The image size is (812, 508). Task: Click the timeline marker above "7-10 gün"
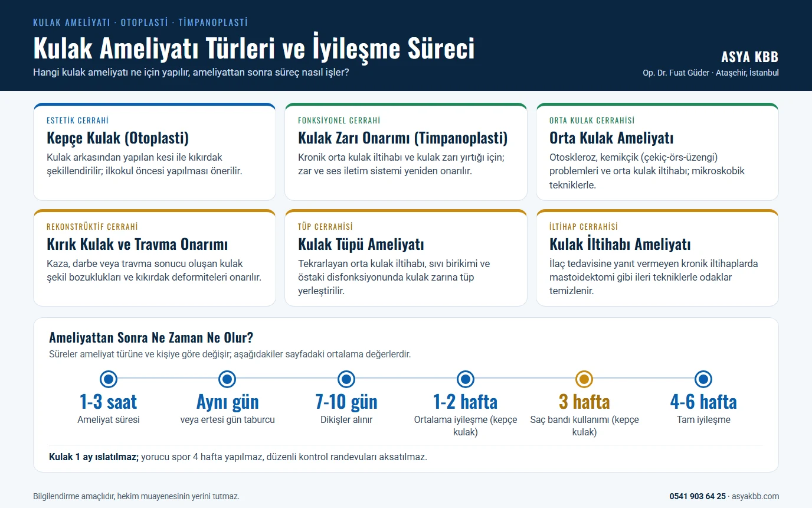346,379
